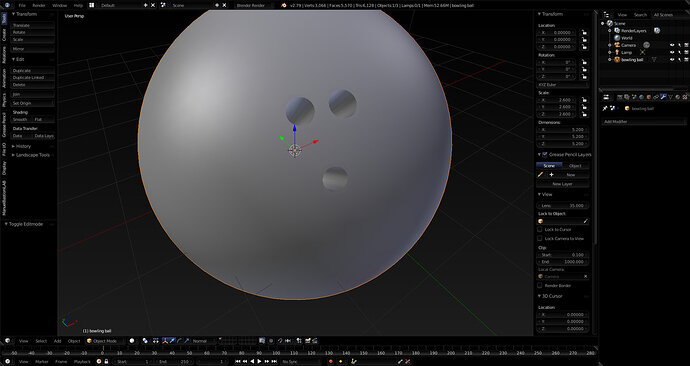This screenshot has height=366, width=690.
Task: Add a new scene with plus icon
Action: click(217, 5)
